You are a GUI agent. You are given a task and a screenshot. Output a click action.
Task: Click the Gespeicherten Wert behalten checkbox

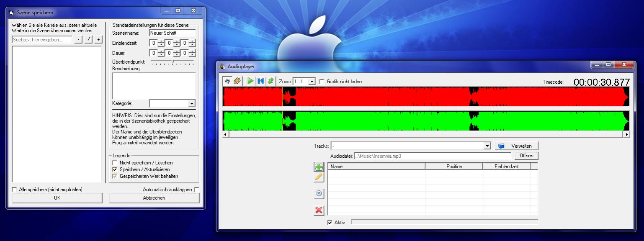pyautogui.click(x=115, y=176)
